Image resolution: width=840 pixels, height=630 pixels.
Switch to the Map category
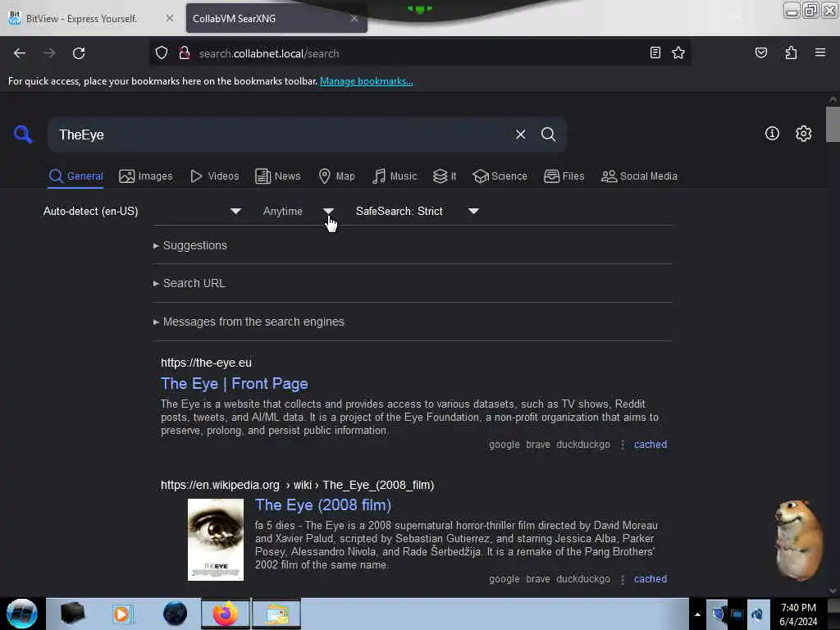pyautogui.click(x=336, y=176)
